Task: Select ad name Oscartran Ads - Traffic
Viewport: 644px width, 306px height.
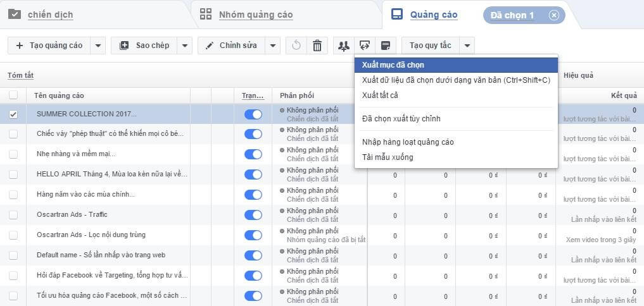Action: point(72,214)
